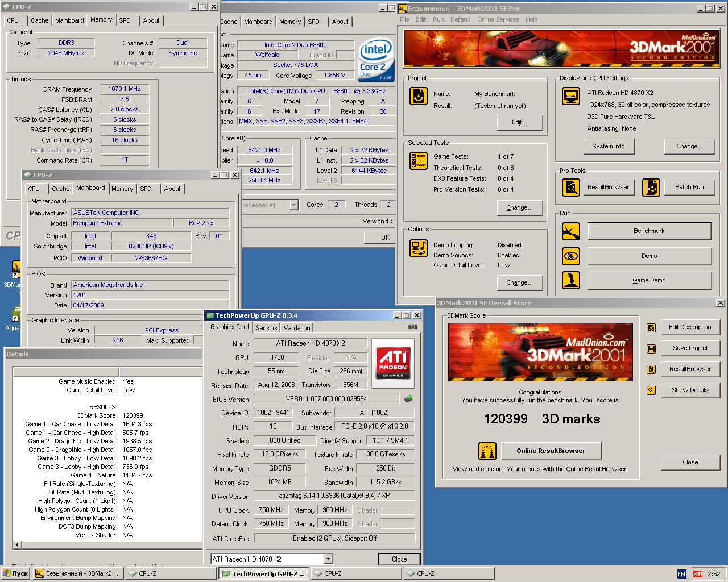
Task: Click the Rampage Extreme model field
Action: pyautogui.click(x=121, y=223)
